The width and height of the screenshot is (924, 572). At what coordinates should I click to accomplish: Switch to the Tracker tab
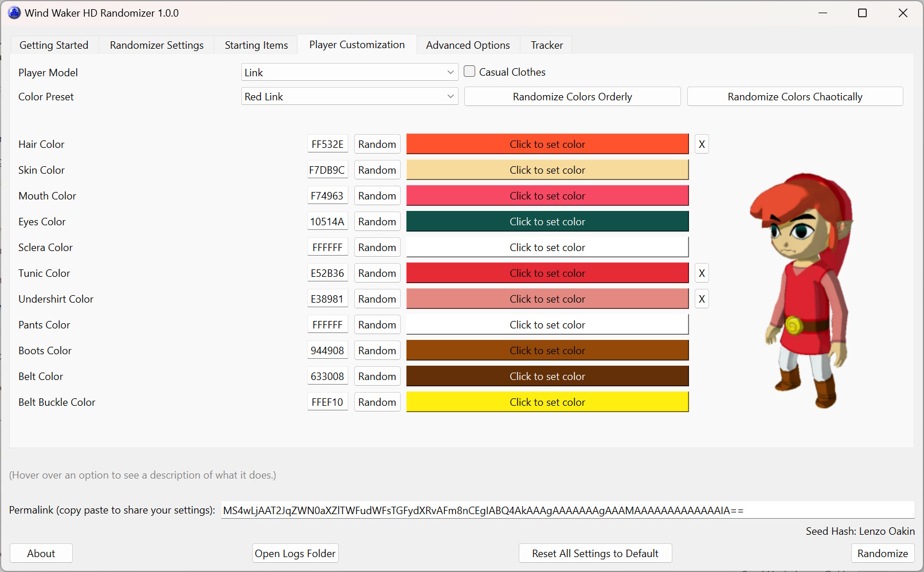(547, 45)
